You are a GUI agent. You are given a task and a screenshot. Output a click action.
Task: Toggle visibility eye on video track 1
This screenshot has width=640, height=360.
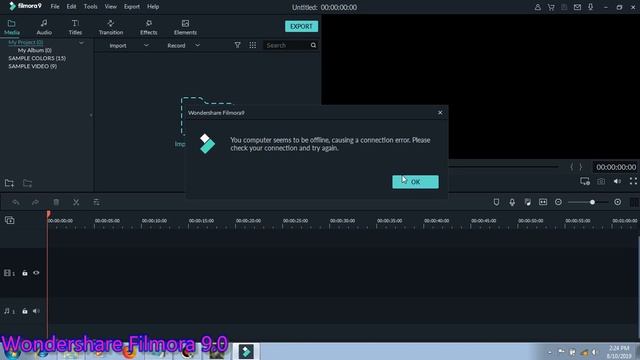36,273
